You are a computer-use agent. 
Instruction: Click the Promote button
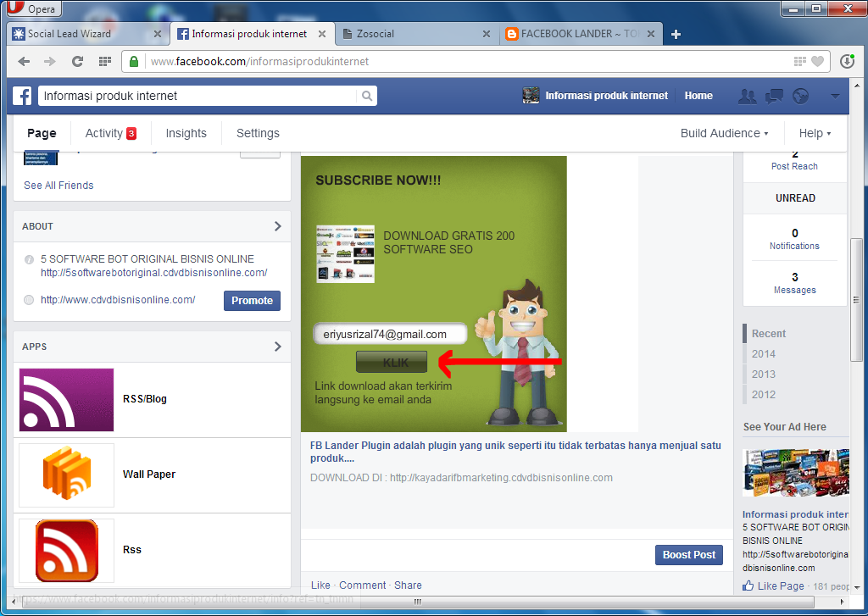point(252,301)
